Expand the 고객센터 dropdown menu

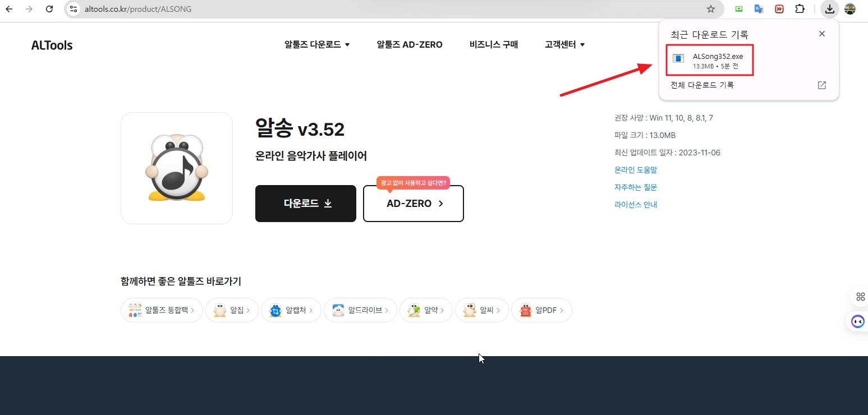click(565, 44)
